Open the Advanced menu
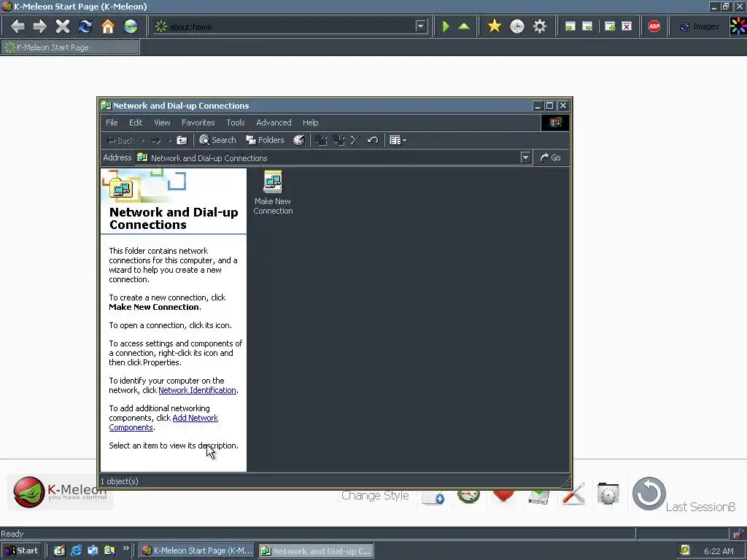This screenshot has width=747, height=560. click(x=274, y=122)
